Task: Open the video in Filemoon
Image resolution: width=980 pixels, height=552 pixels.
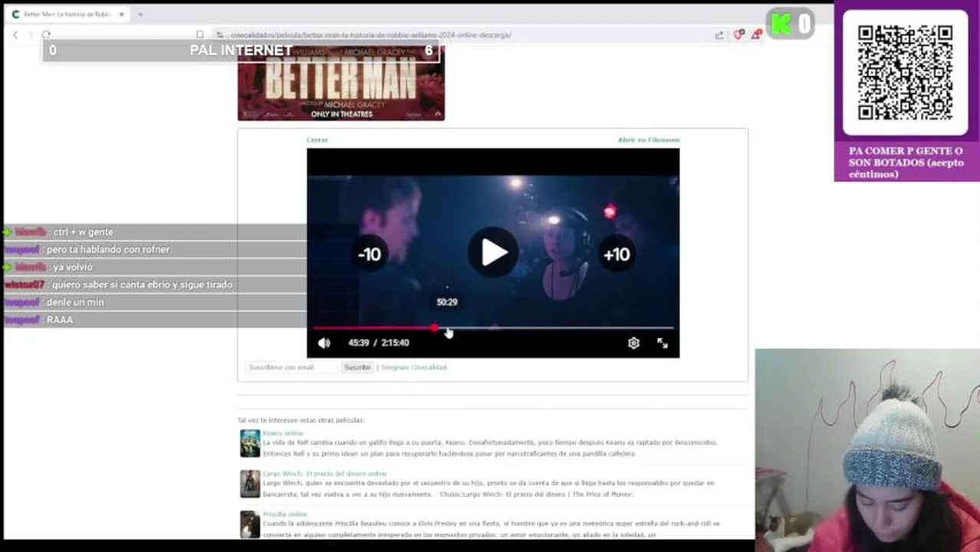Action: click(x=649, y=140)
